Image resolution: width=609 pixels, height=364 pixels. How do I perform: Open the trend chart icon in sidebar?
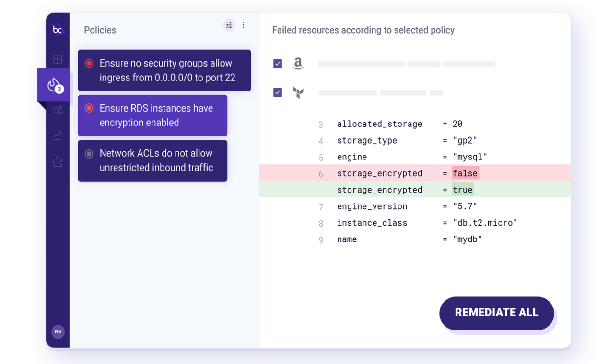point(58,136)
